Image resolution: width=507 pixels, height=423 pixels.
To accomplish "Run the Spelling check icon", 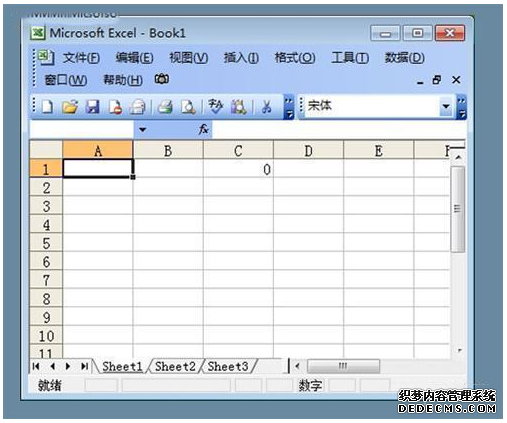I will click(x=215, y=107).
